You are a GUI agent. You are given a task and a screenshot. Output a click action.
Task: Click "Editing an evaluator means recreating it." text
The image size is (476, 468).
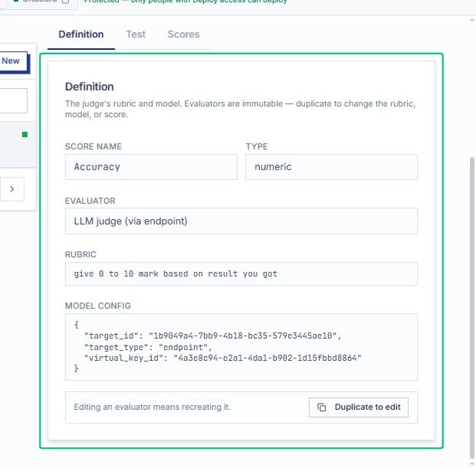click(x=152, y=407)
